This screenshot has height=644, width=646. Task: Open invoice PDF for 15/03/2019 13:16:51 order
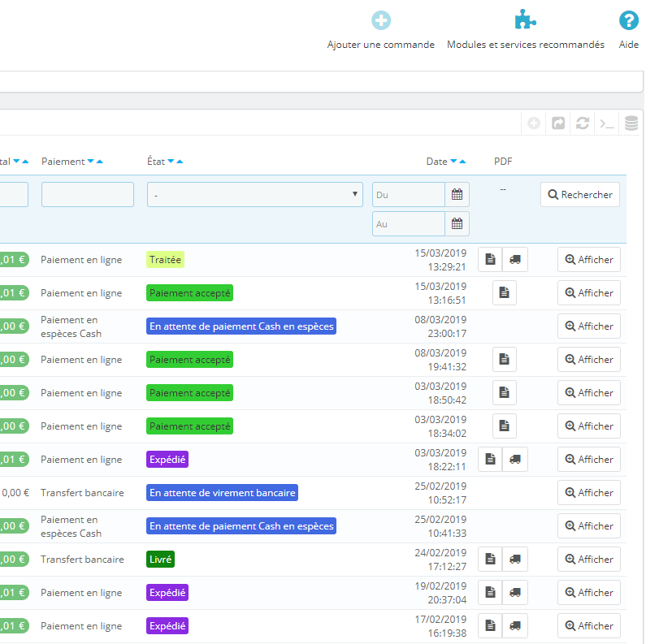click(x=505, y=293)
